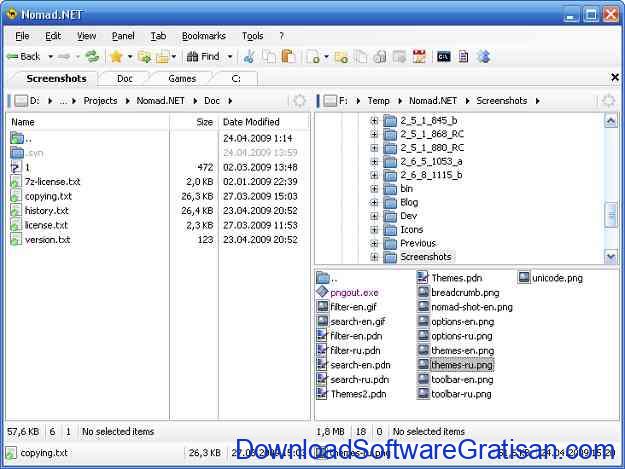The height and width of the screenshot is (469, 625).
Task: Click the green Refresh icon
Action: (x=92, y=57)
